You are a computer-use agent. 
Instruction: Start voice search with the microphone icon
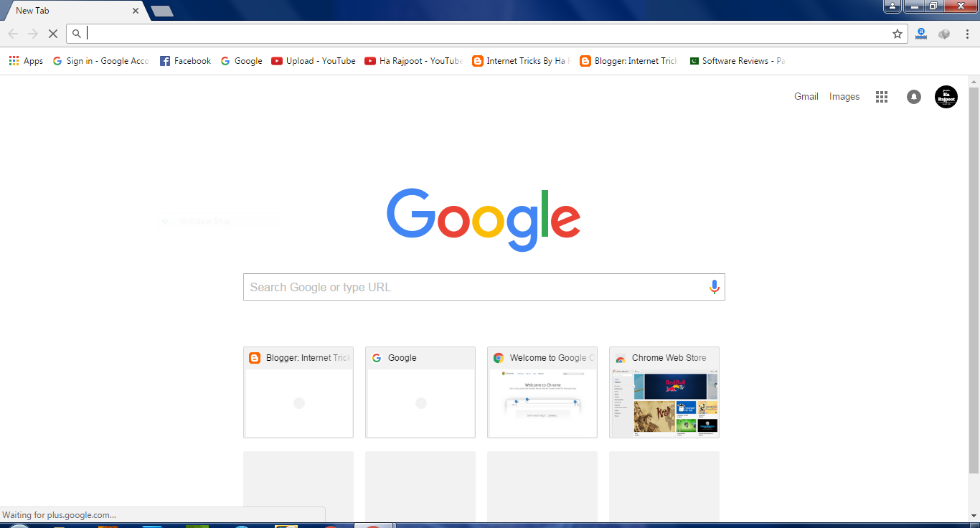point(714,287)
